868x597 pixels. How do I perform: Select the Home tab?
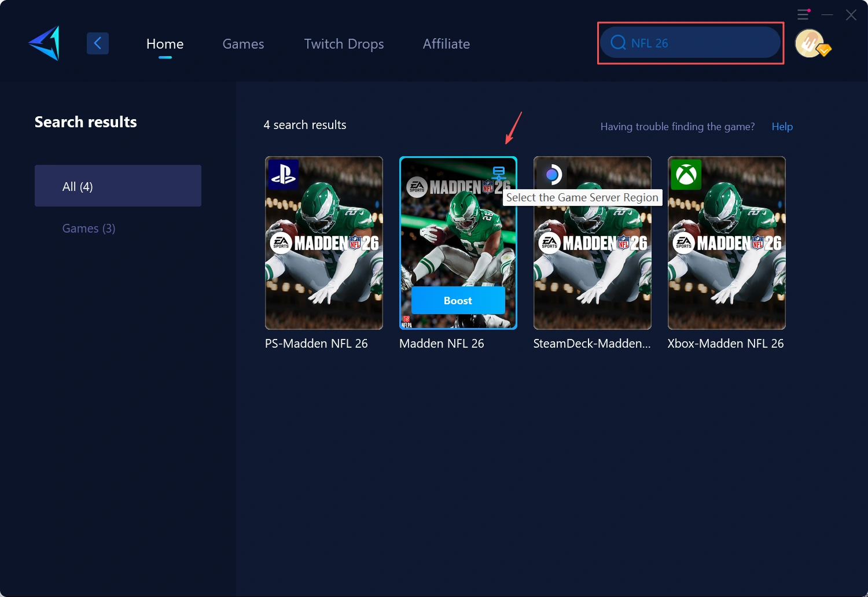pos(165,43)
